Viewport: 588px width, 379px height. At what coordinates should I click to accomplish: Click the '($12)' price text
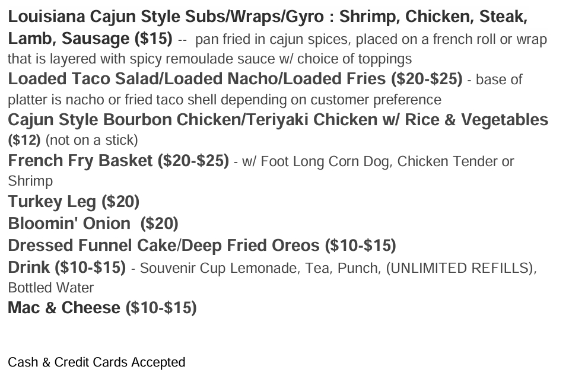24,140
